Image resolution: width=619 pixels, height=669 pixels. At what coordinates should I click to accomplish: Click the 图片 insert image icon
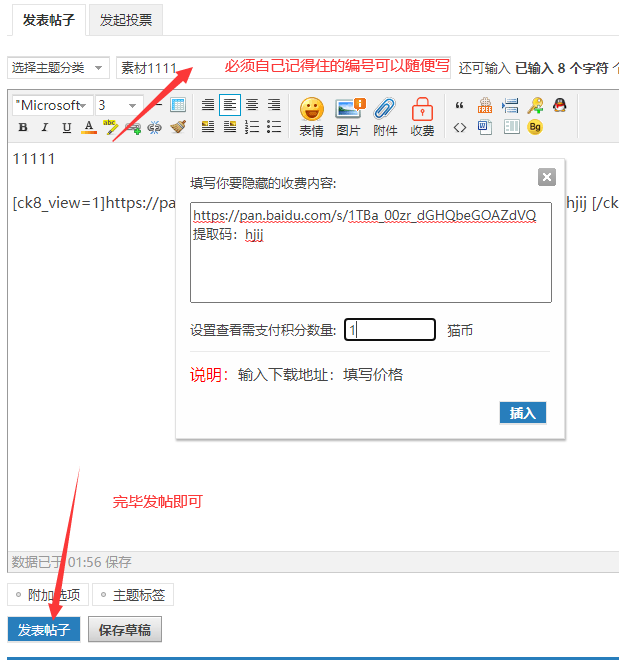click(x=349, y=116)
